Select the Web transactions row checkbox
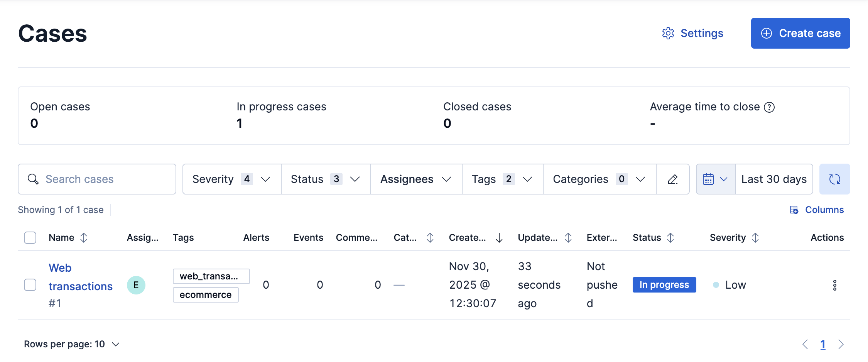The image size is (868, 362). [x=30, y=285]
